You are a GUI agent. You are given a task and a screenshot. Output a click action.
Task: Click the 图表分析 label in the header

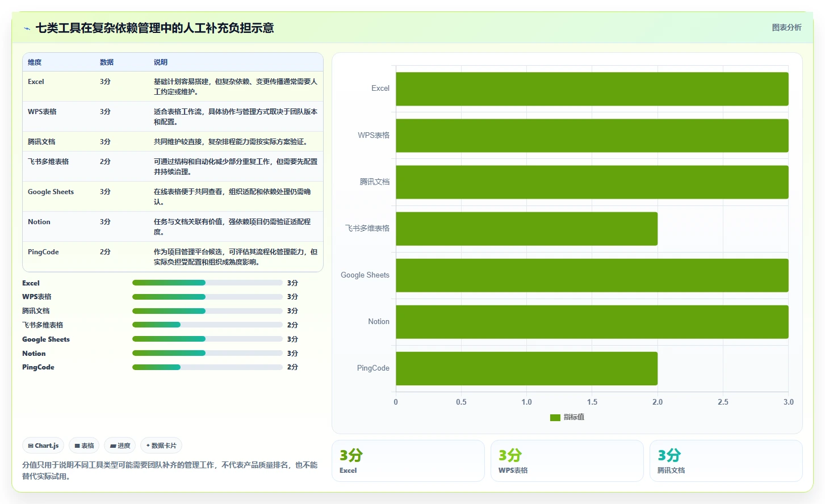click(x=786, y=27)
